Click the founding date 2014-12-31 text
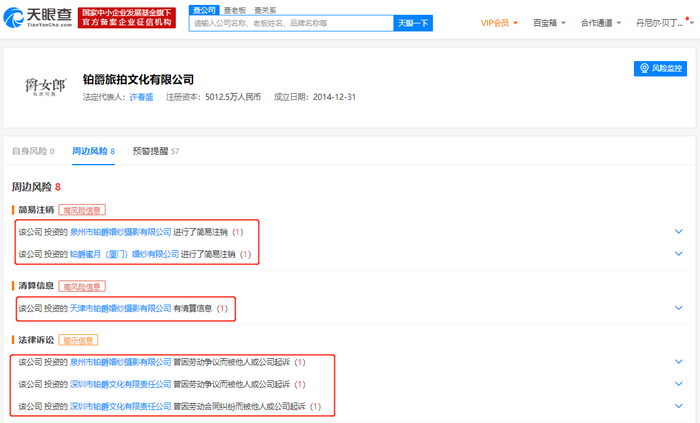 pyautogui.click(x=334, y=97)
